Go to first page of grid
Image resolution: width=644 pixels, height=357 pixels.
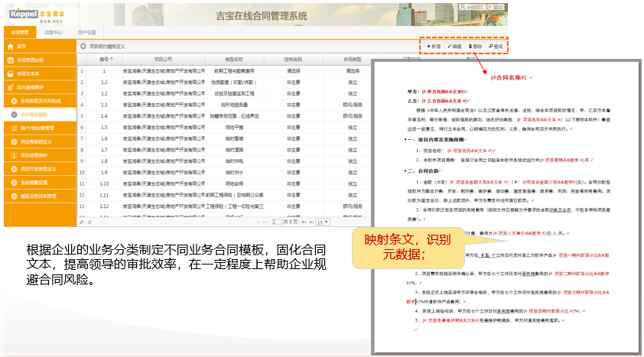point(258,222)
